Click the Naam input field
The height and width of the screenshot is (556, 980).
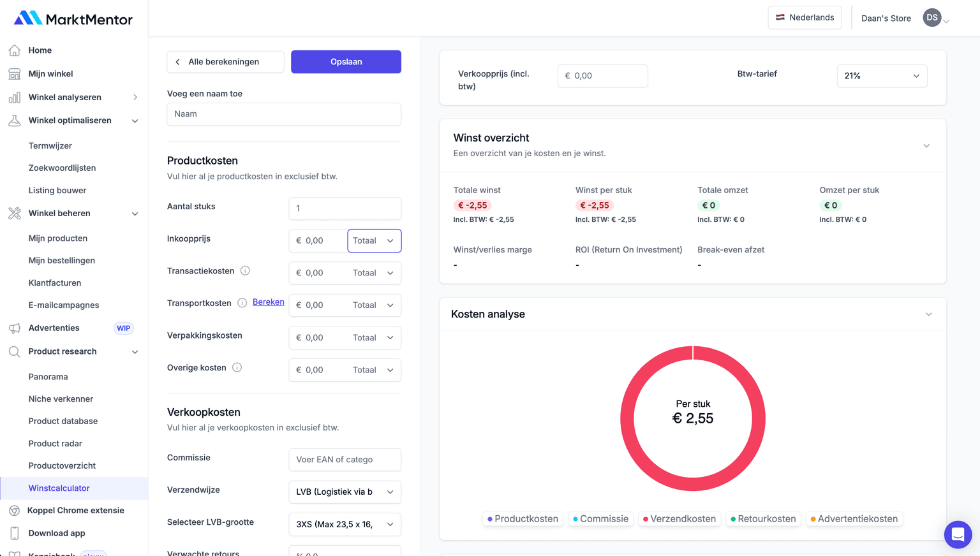[x=283, y=114]
